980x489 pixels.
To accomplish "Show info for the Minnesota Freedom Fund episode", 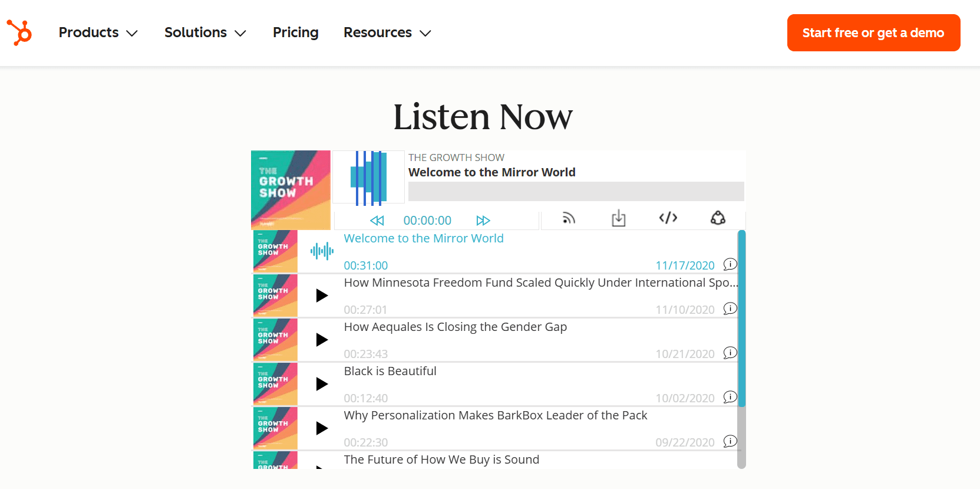I will 730,309.
